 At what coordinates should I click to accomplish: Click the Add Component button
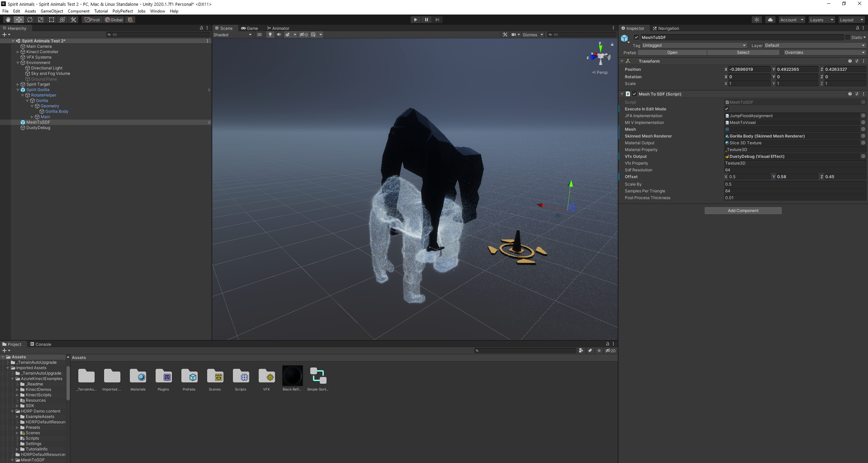tap(743, 210)
